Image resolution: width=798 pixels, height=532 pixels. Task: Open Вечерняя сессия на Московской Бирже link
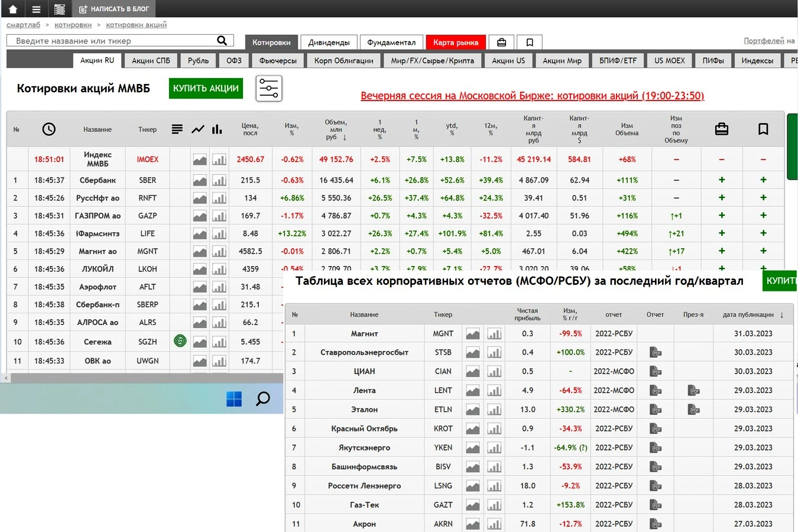[532, 96]
